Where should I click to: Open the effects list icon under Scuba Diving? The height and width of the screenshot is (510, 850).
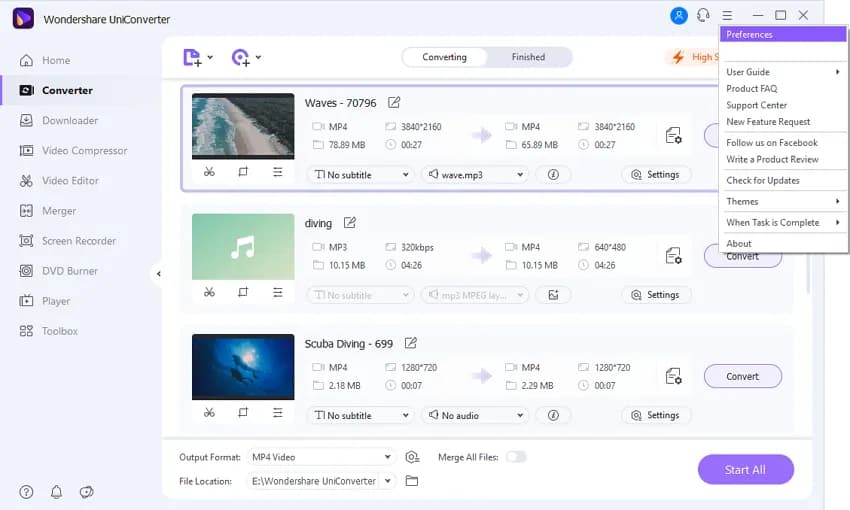tap(277, 412)
